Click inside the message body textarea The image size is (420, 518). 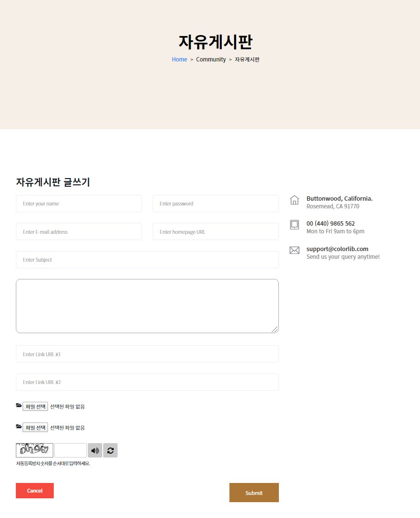click(147, 306)
